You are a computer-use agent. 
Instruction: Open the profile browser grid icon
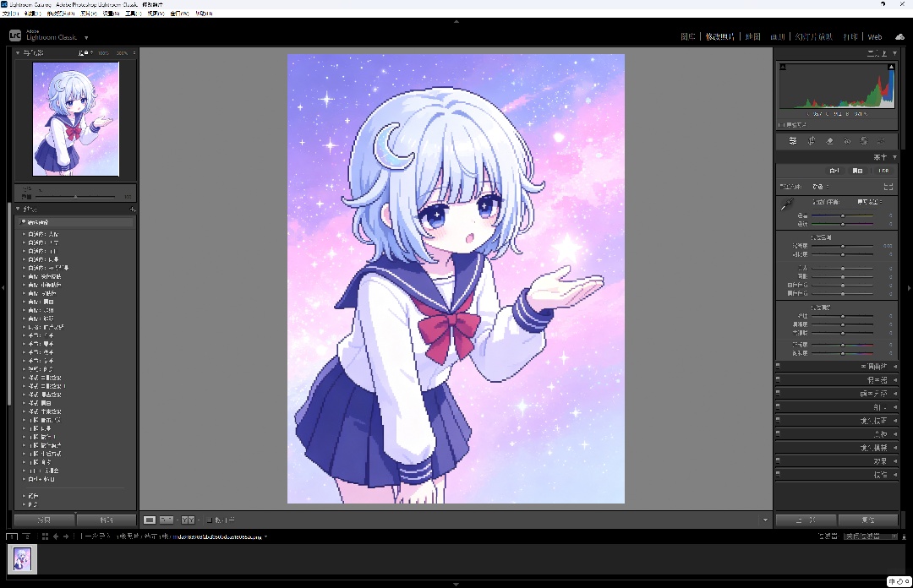[888, 187]
